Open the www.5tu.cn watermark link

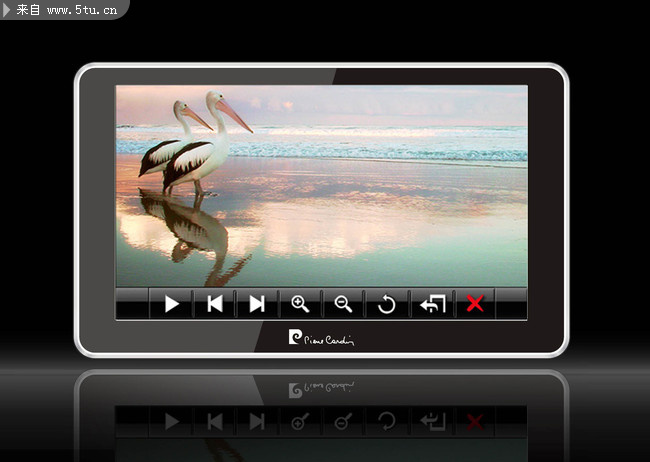pos(82,11)
